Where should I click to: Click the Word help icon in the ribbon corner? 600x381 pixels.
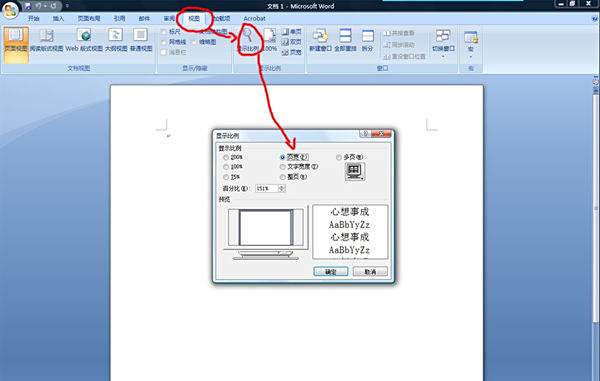(x=595, y=18)
